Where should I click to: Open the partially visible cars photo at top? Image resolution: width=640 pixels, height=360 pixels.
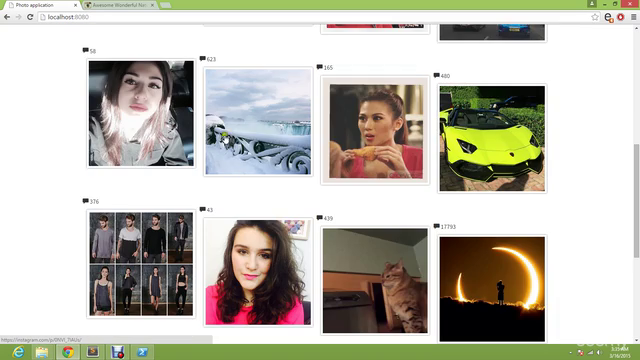pyautogui.click(x=492, y=32)
